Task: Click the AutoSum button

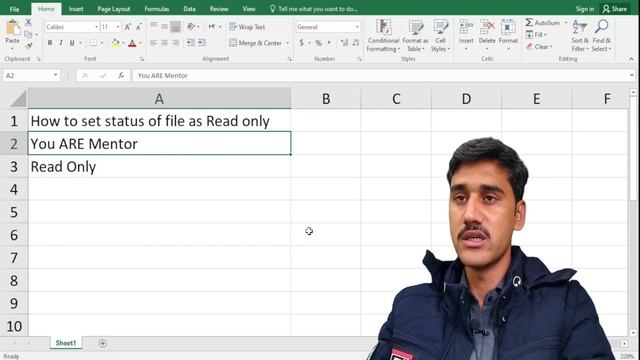Action: 542,23
